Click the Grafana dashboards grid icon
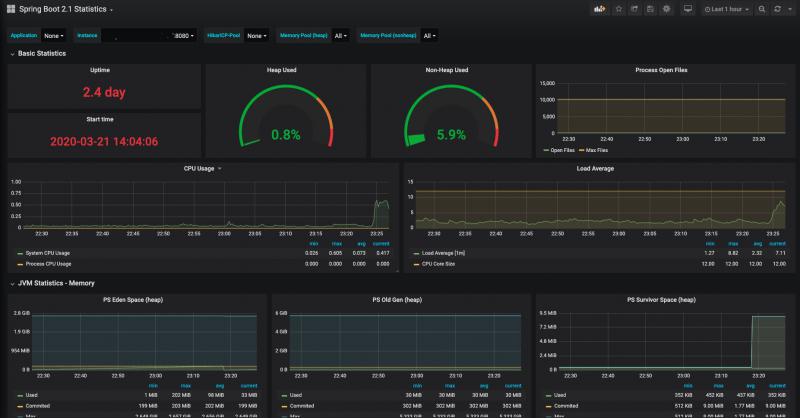Screen dimensions: 800x418 (x=9, y=9)
